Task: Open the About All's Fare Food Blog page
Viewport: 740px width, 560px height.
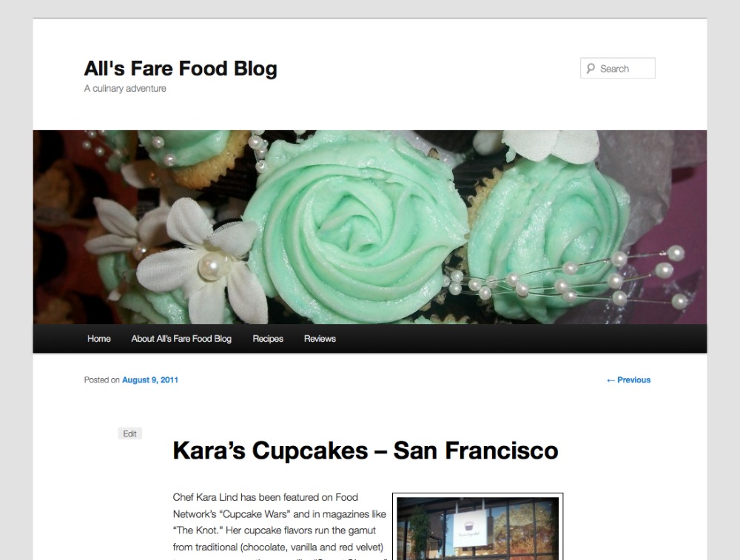Action: (x=181, y=339)
